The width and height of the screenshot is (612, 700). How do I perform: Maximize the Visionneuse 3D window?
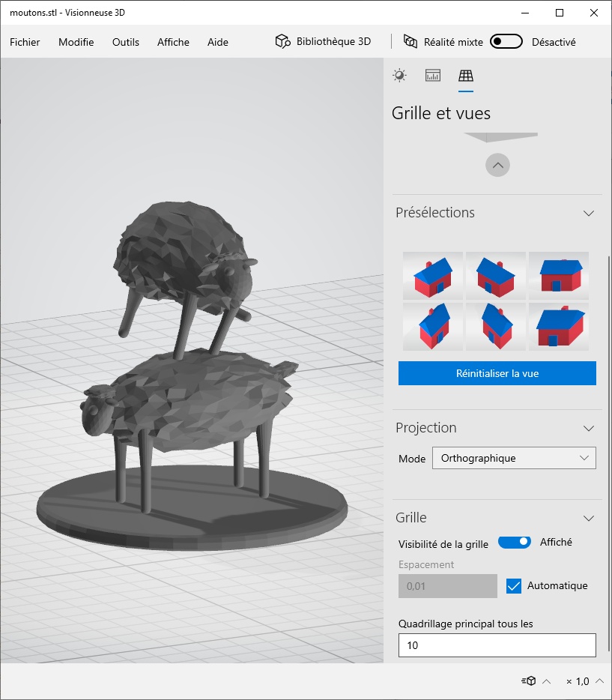[x=560, y=13]
